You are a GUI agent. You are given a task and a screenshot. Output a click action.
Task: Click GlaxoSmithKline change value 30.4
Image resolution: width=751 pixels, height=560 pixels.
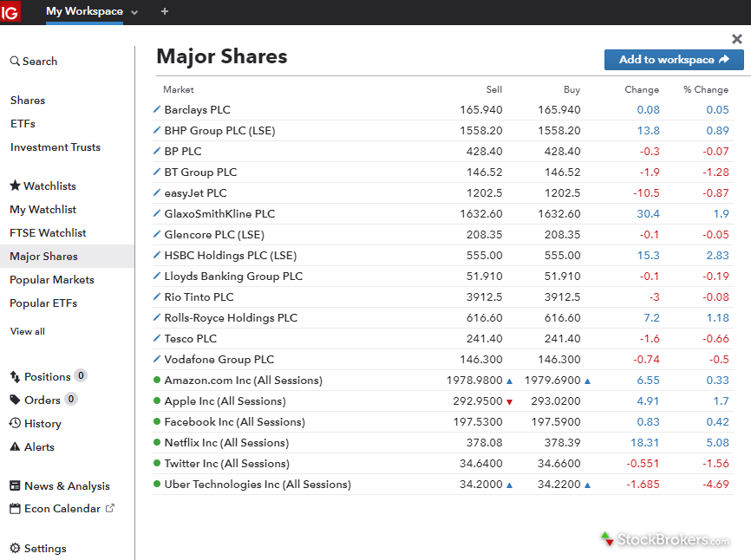pyautogui.click(x=648, y=214)
